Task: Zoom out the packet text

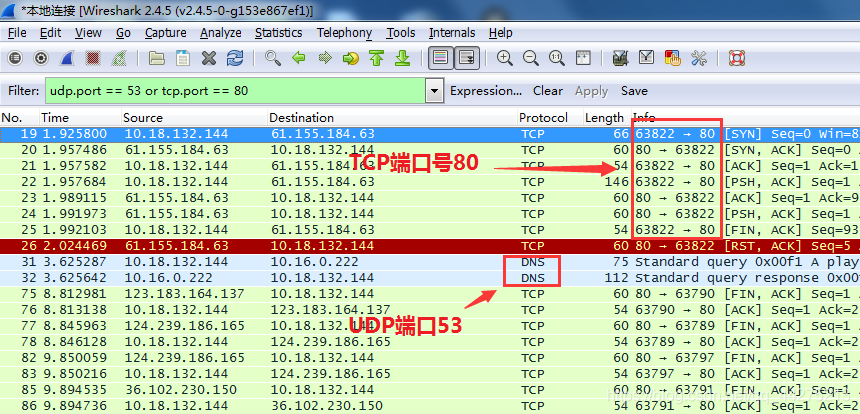Action: (x=530, y=58)
